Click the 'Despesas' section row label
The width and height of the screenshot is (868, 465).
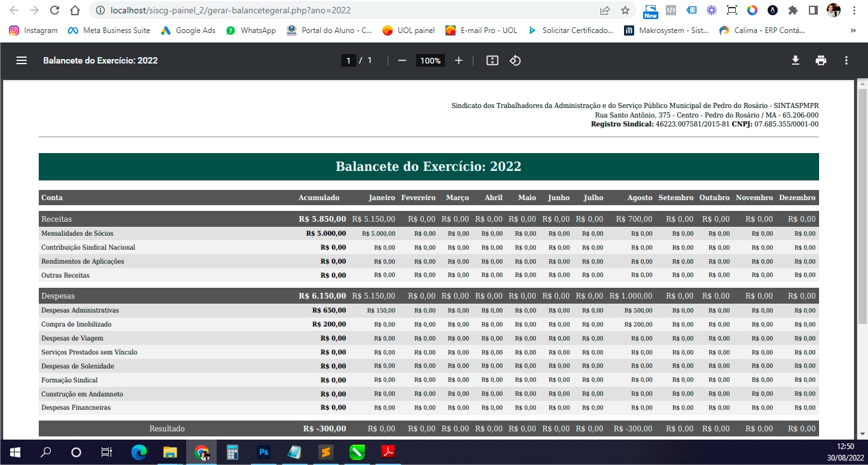tap(58, 296)
